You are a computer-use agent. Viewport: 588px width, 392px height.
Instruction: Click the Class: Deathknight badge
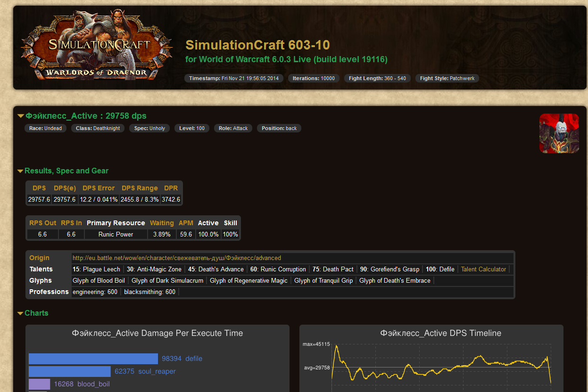click(98, 128)
